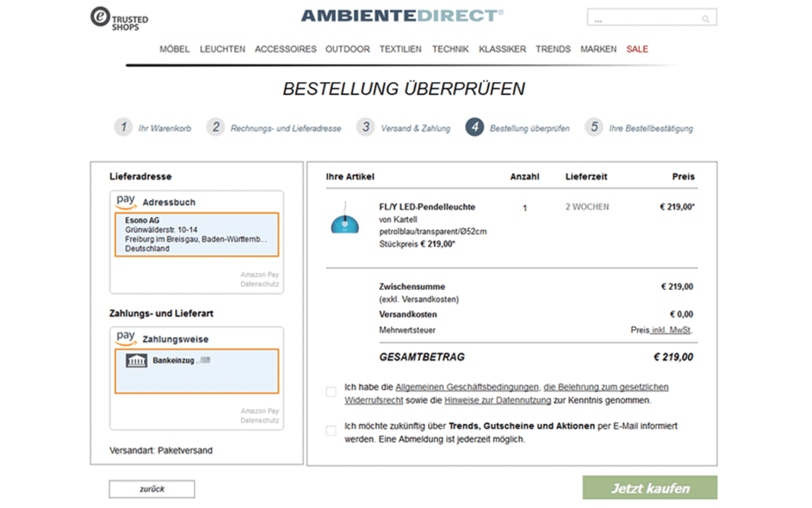Click the FL/Y LED-Pendelleuchte product name
The image size is (812, 508).
(427, 207)
